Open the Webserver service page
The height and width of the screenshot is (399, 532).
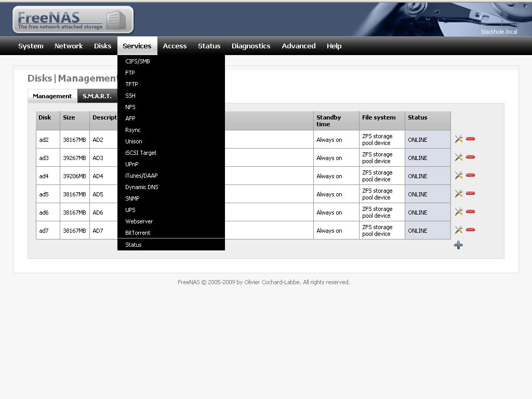point(139,221)
